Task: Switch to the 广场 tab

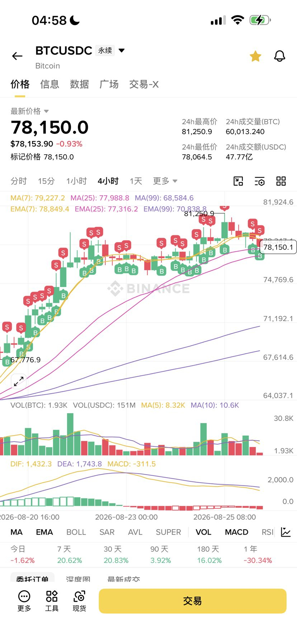Action: pyautogui.click(x=109, y=84)
